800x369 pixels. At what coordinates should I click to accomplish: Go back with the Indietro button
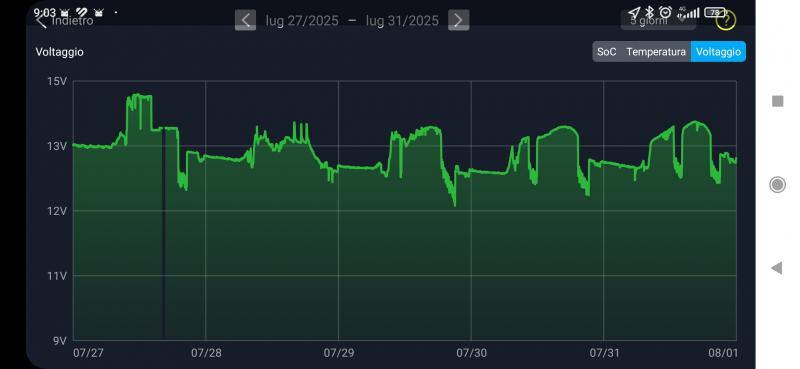[65, 21]
